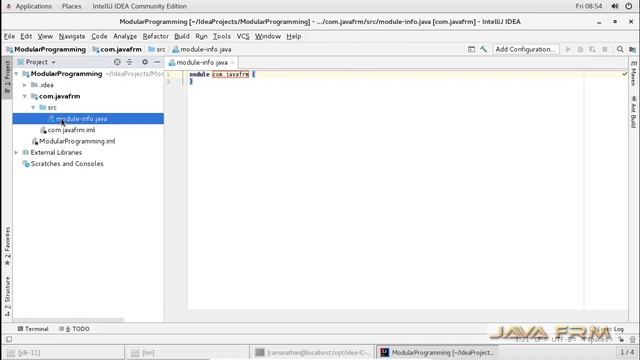
Task: Open the Help menu
Action: click(x=293, y=36)
